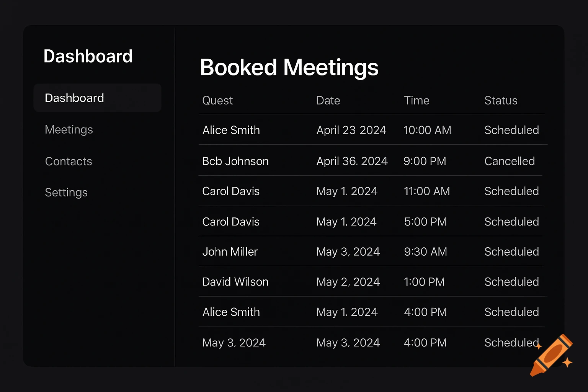The image size is (588, 392).
Task: Click the Booked Meetings heading
Action: pyautogui.click(x=289, y=67)
